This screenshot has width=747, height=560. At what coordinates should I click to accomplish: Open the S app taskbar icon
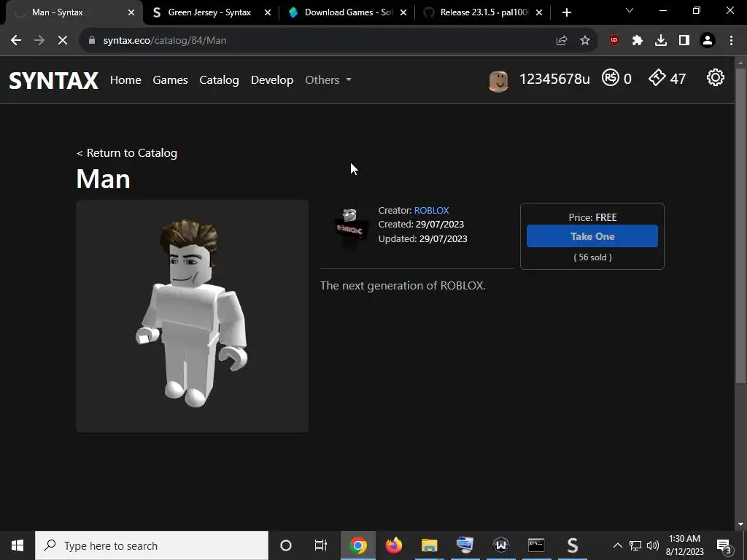pyautogui.click(x=572, y=545)
